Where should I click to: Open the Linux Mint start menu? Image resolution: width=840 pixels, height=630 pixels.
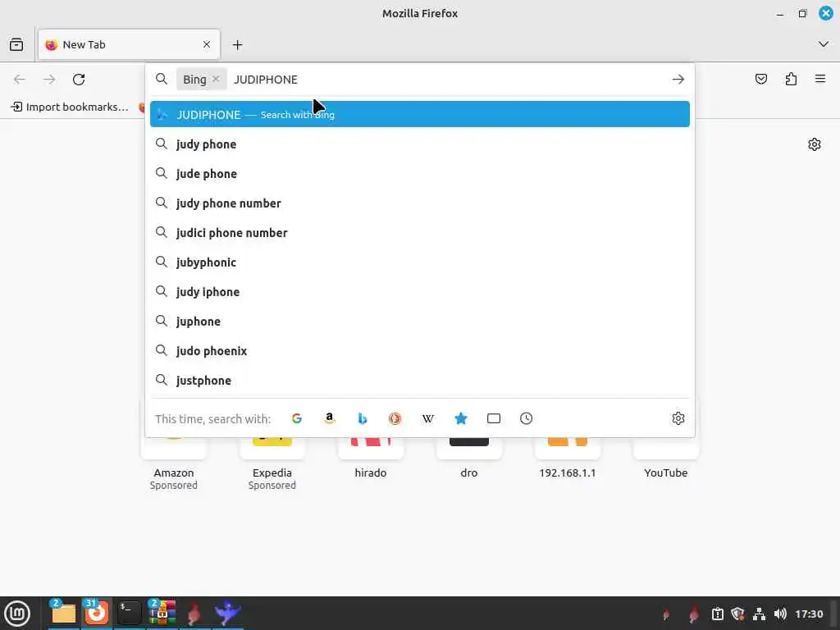[x=17, y=614]
